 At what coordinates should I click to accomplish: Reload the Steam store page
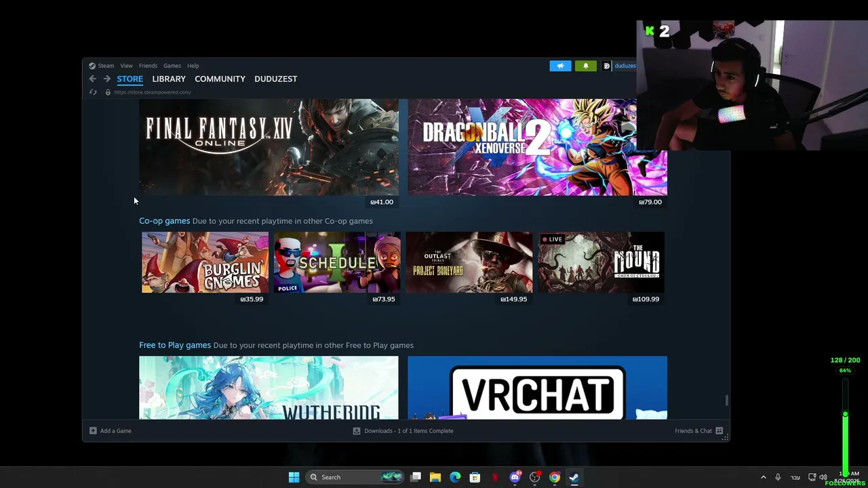point(93,92)
